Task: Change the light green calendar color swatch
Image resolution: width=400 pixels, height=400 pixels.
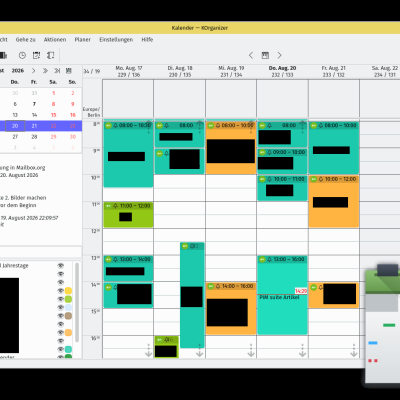Action: [x=68, y=299]
